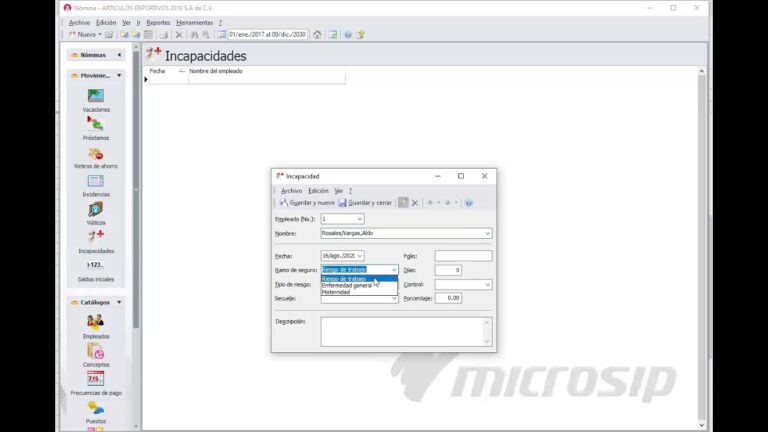Open the main Ver menu
The width and height of the screenshot is (768, 432).
[x=126, y=23]
